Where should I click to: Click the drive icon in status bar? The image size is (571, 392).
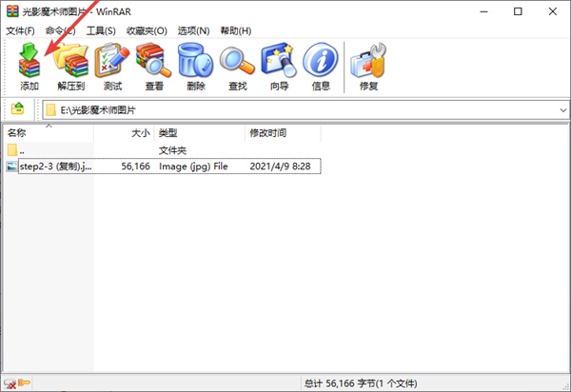click(10, 383)
